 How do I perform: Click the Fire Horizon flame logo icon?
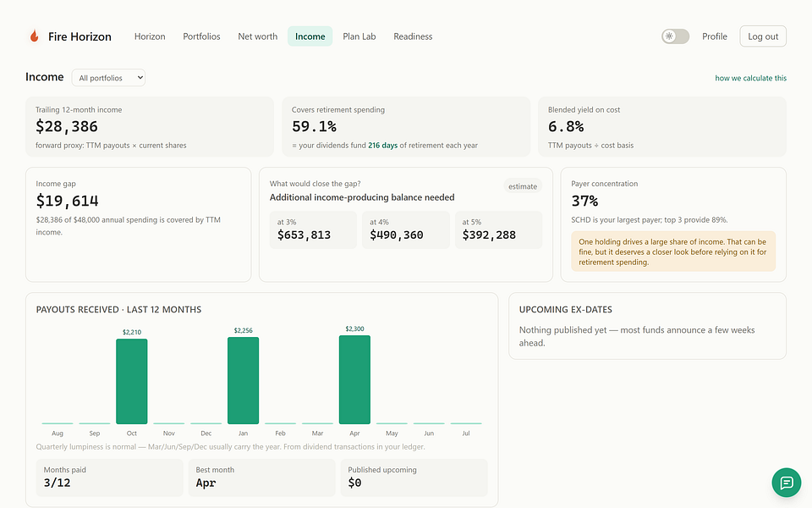tap(34, 36)
